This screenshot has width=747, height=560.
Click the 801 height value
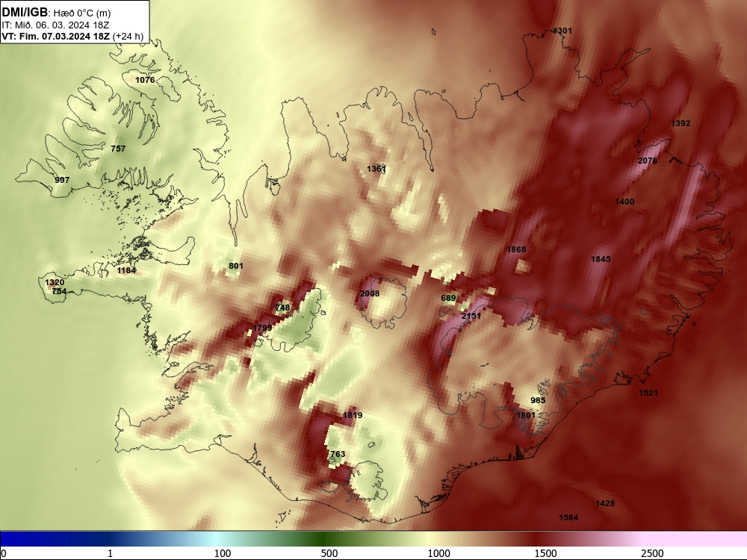(236, 267)
